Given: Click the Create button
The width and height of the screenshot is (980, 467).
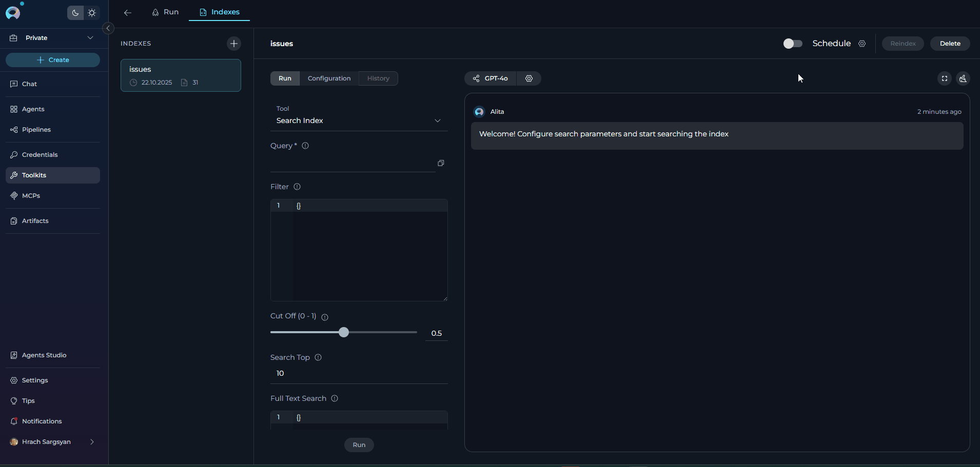Looking at the screenshot, I should 52,60.
